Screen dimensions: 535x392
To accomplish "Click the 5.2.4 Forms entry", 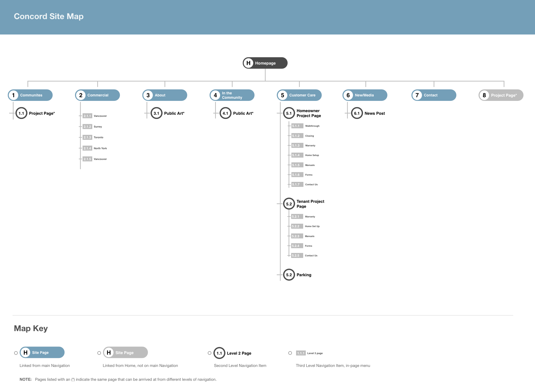I will pos(302,246).
